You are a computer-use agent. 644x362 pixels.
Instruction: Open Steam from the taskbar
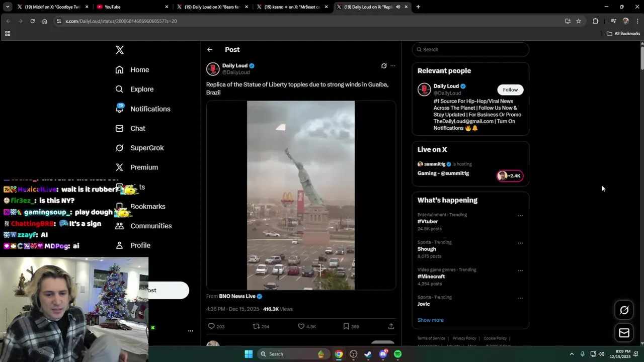tap(368, 354)
